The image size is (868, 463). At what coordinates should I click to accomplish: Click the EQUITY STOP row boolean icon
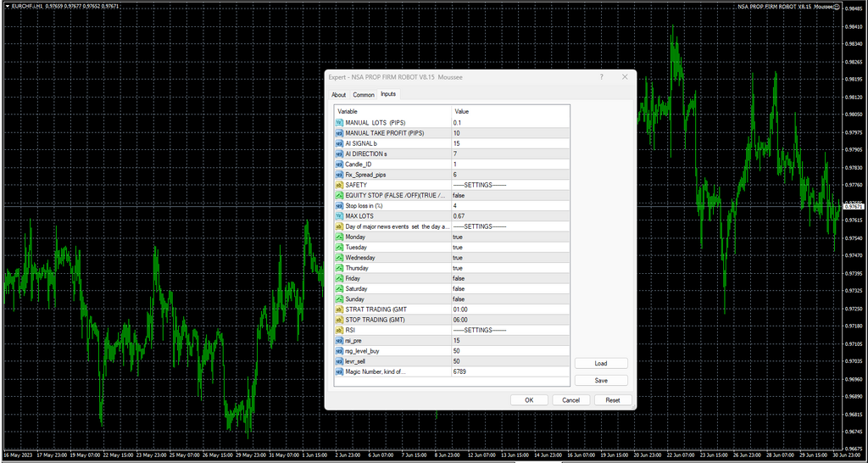tap(339, 196)
